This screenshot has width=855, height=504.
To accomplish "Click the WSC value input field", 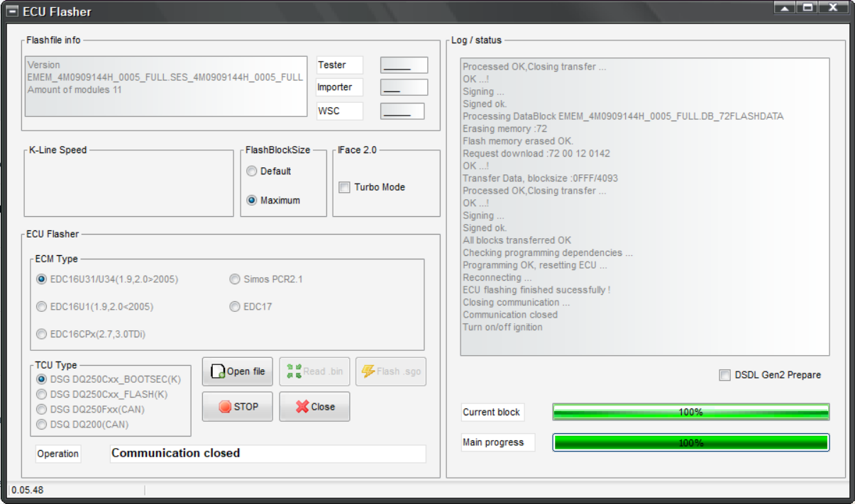I will coord(402,111).
